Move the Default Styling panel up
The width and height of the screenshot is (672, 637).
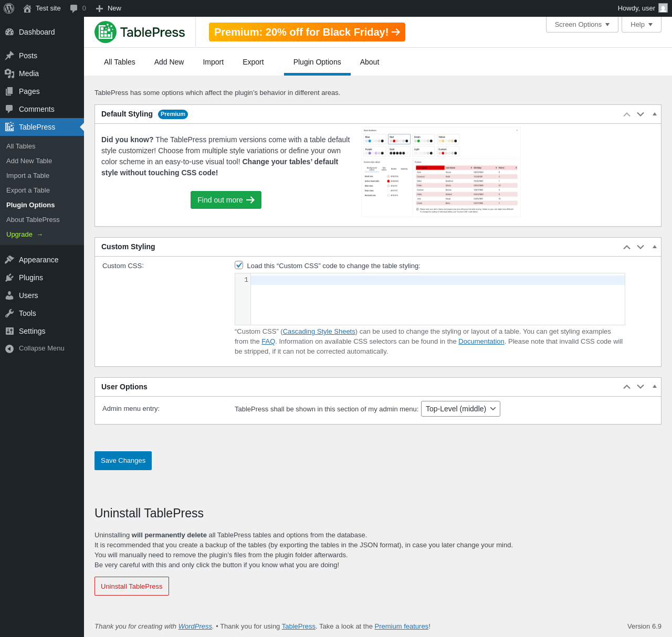click(x=627, y=114)
